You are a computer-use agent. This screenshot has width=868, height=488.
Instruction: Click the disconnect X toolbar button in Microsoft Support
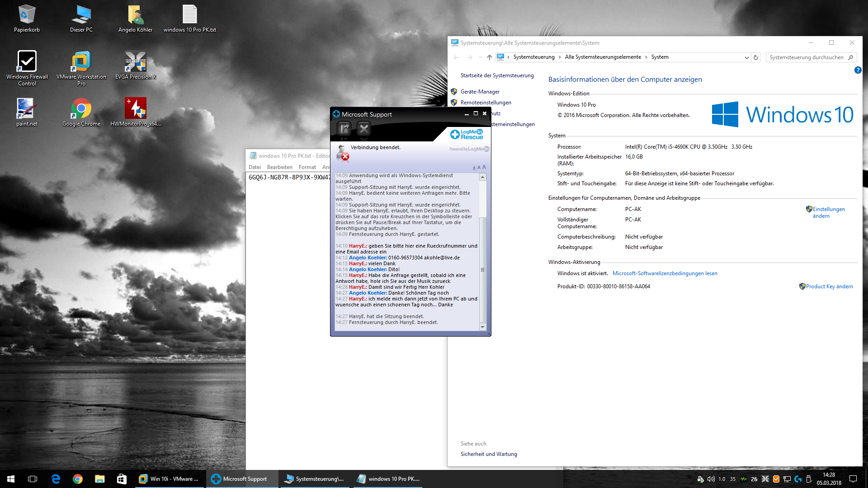click(x=364, y=129)
